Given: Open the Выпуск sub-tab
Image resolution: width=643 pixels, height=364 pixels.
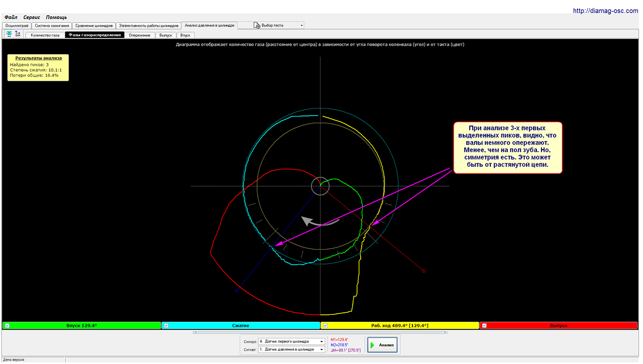Looking at the screenshot, I should point(166,35).
